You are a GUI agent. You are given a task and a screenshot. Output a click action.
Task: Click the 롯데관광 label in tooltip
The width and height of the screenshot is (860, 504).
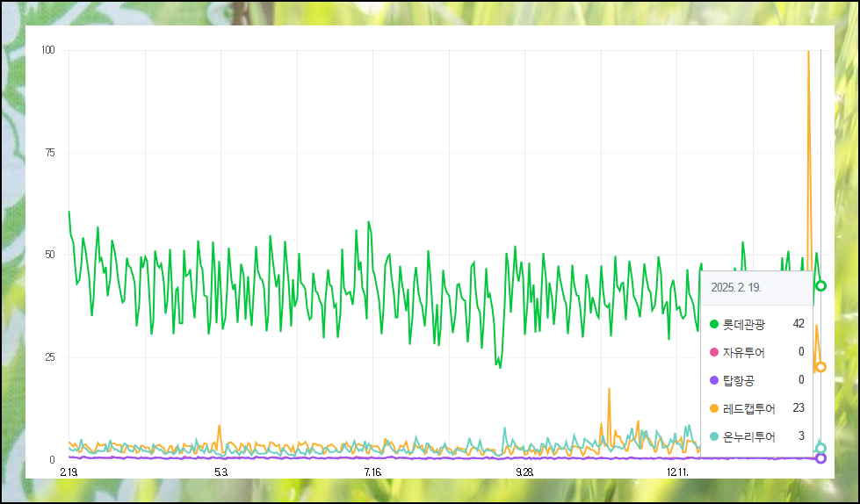744,325
